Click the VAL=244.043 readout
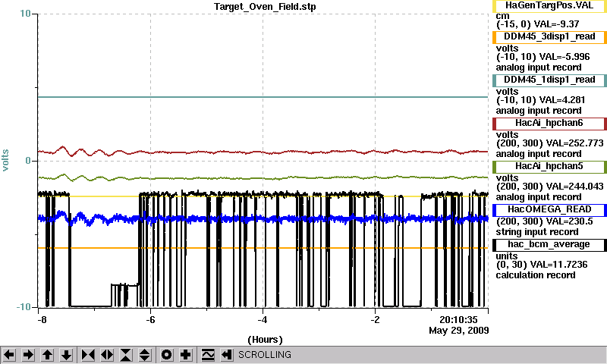 pyautogui.click(x=574, y=187)
